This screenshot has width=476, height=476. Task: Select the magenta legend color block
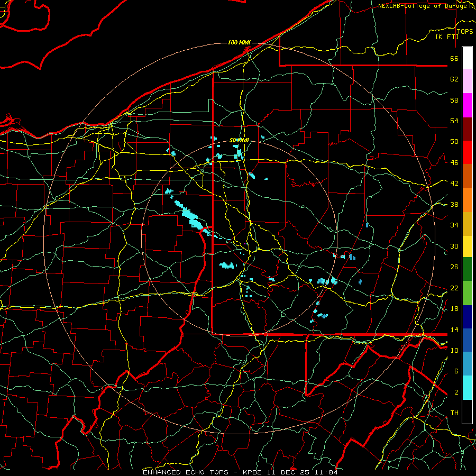467,105
